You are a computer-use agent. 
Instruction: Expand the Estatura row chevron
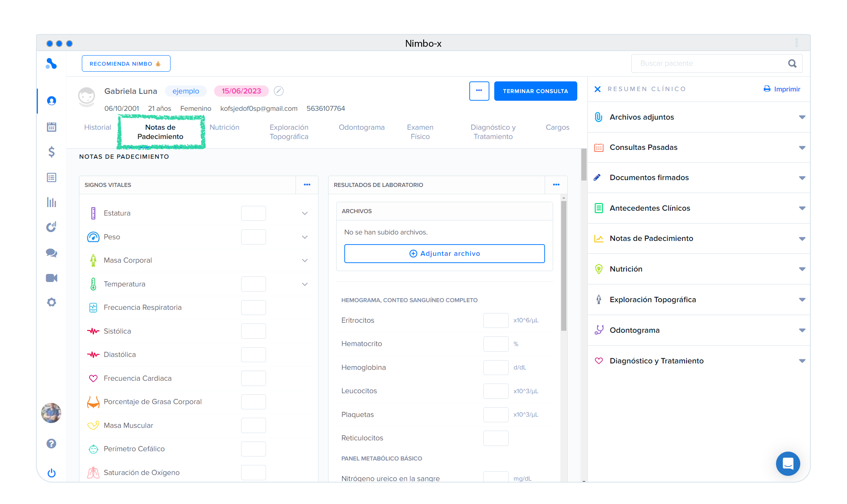pyautogui.click(x=305, y=214)
